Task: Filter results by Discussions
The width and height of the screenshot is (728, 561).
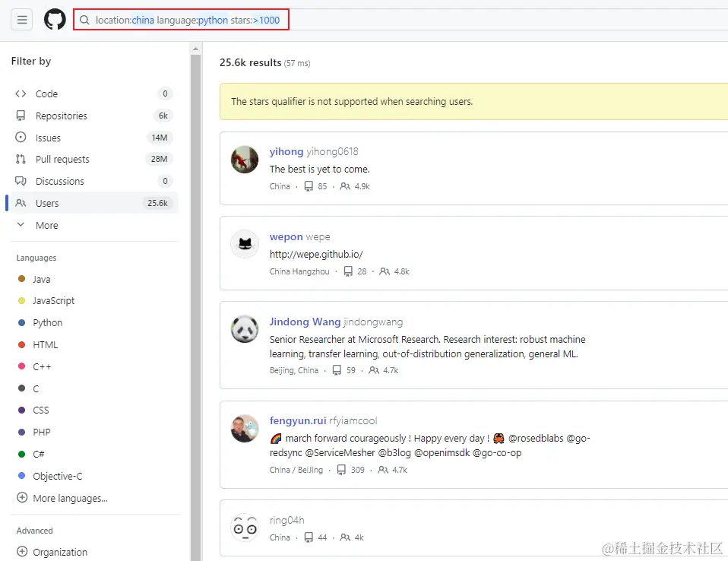Action: click(94, 181)
